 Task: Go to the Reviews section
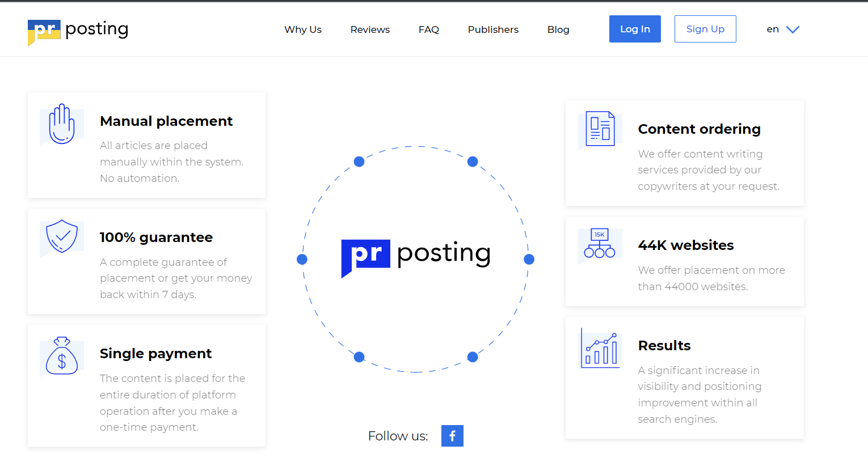370,29
